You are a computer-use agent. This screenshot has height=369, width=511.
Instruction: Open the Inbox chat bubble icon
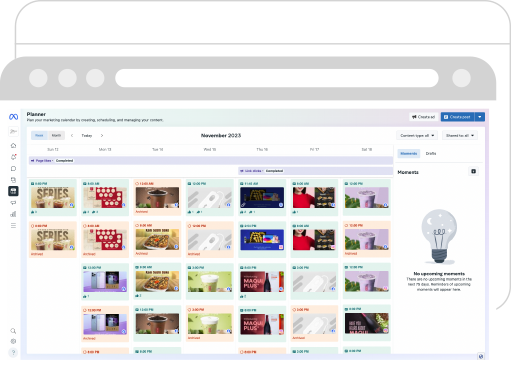point(13,168)
